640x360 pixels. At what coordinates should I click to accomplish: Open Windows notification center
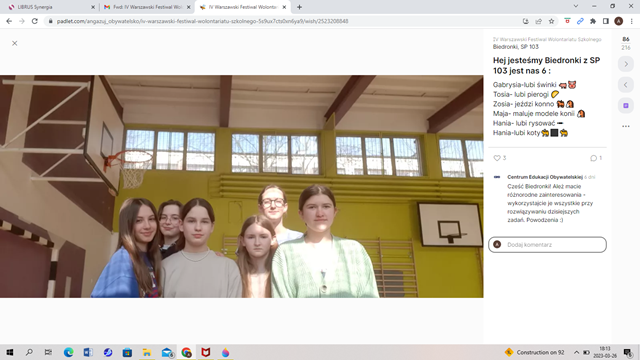tap(628, 352)
